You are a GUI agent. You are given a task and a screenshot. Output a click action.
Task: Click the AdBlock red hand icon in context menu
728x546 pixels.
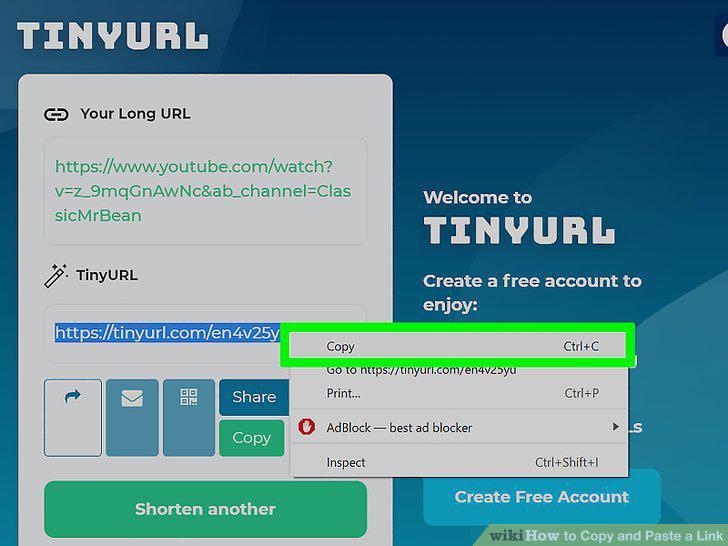coord(306,427)
